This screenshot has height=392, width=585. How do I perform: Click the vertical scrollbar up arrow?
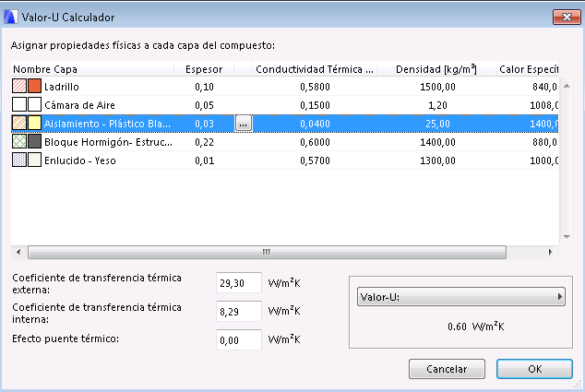click(567, 86)
